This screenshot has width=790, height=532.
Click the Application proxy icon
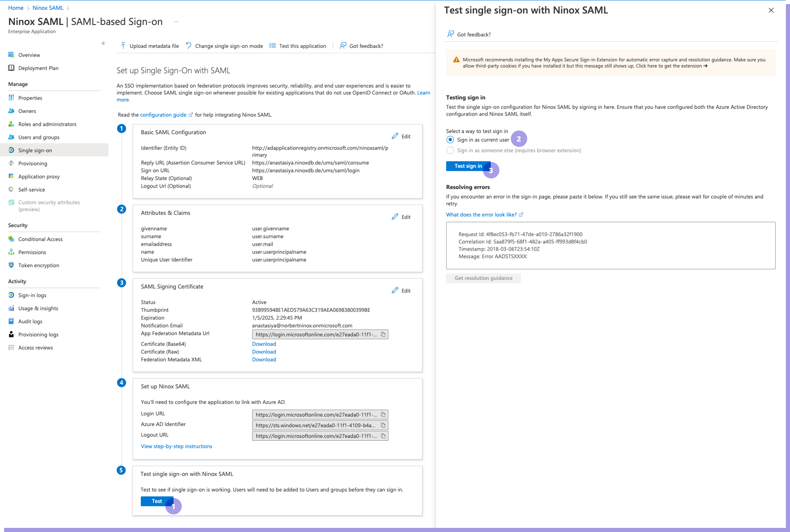11,176
